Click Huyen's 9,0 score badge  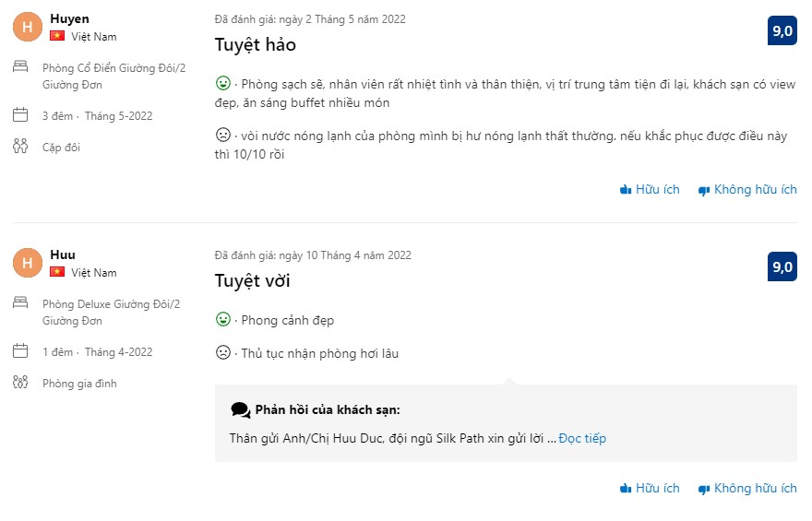(x=782, y=30)
